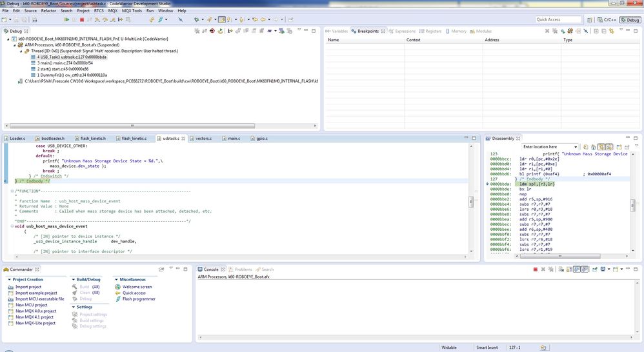Click Save icon in main toolbar

(16, 19)
